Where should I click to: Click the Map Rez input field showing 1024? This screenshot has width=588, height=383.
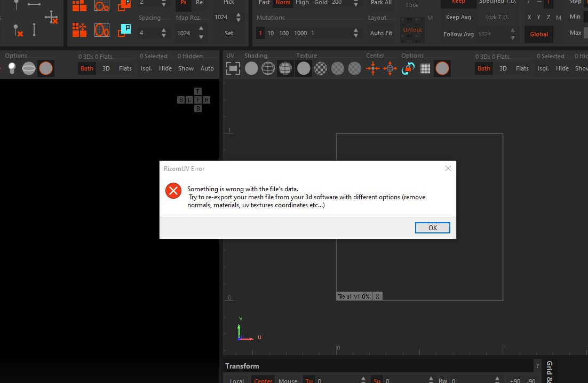click(x=186, y=33)
